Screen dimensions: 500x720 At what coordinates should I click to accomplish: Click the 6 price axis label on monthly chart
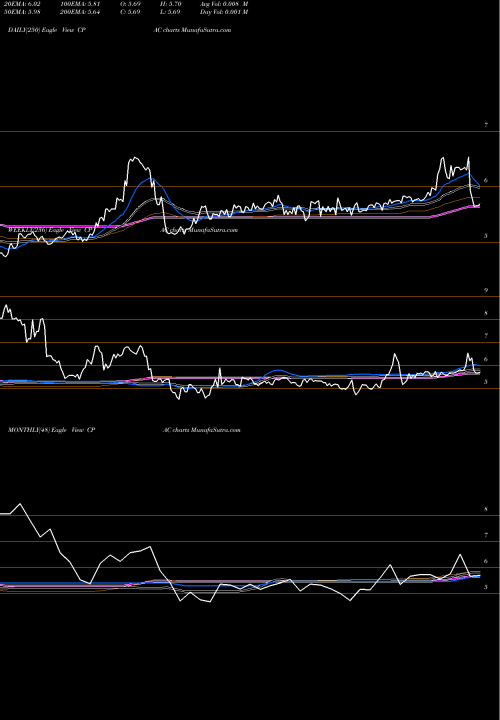[486, 561]
